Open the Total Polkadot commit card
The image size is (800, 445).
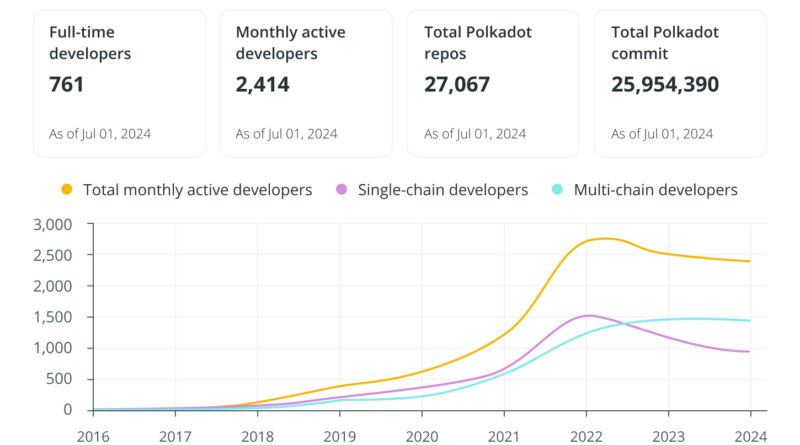click(x=680, y=83)
